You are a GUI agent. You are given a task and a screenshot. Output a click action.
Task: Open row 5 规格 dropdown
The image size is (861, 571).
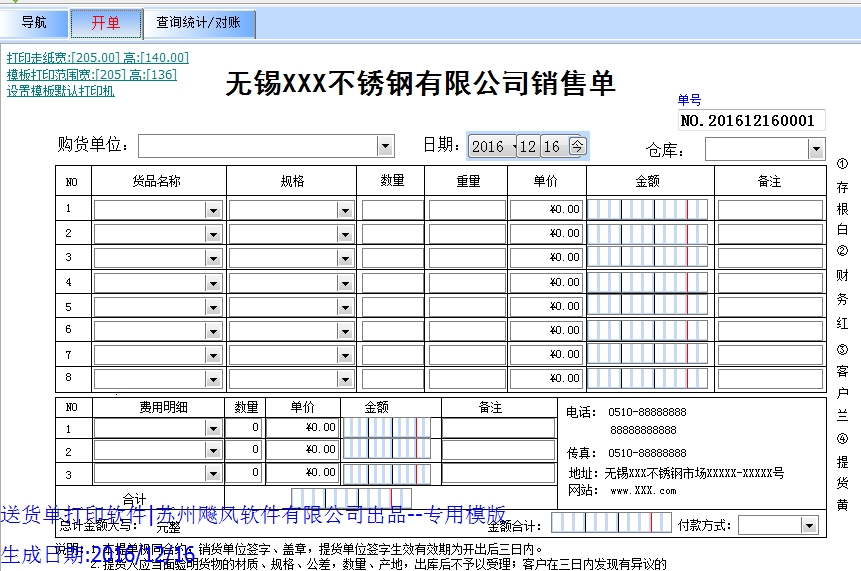pos(345,307)
